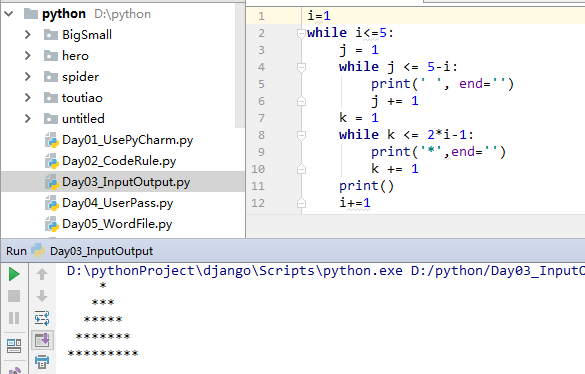Place cursor on 'print()' on line 11
This screenshot has height=374, width=585.
[x=366, y=186]
